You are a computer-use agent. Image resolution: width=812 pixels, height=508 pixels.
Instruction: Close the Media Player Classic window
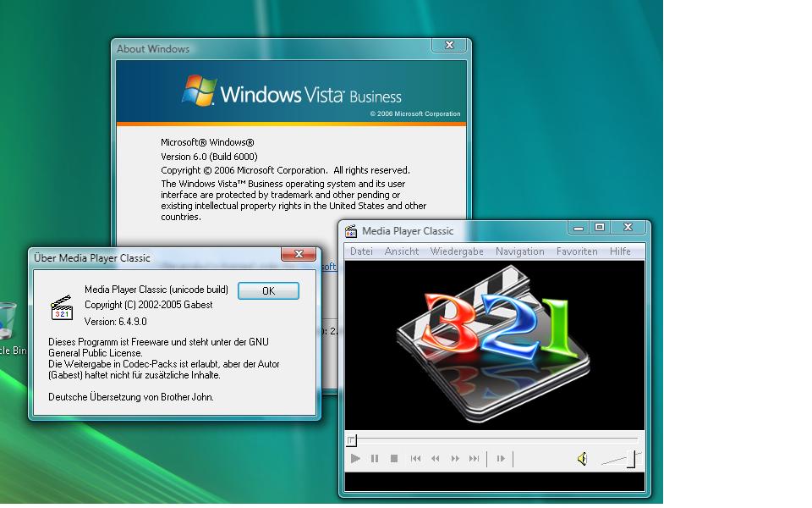[628, 227]
